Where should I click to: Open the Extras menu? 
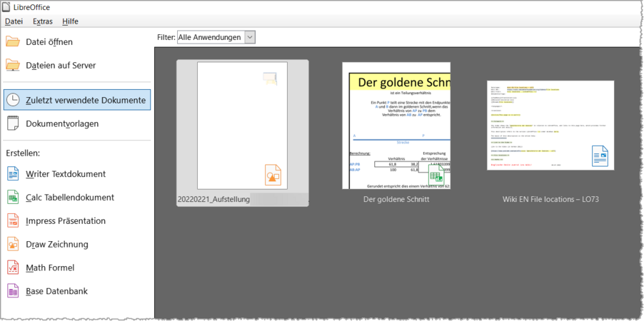coord(43,21)
